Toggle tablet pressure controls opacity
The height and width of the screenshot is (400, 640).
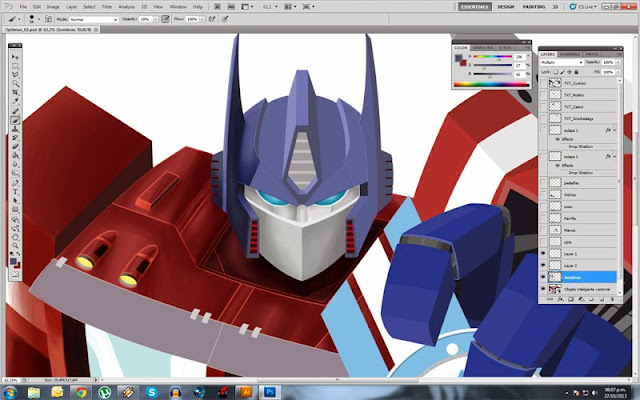[165, 19]
